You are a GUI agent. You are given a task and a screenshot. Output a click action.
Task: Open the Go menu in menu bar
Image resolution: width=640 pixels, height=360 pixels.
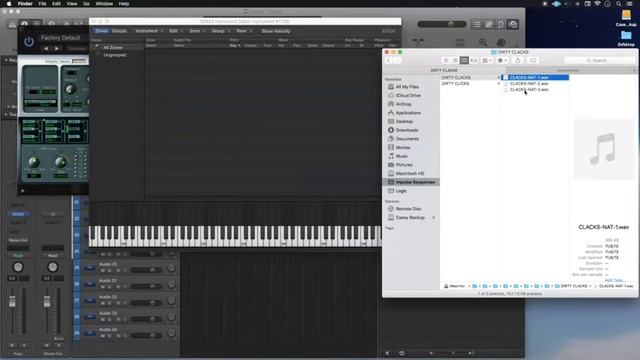86,4
